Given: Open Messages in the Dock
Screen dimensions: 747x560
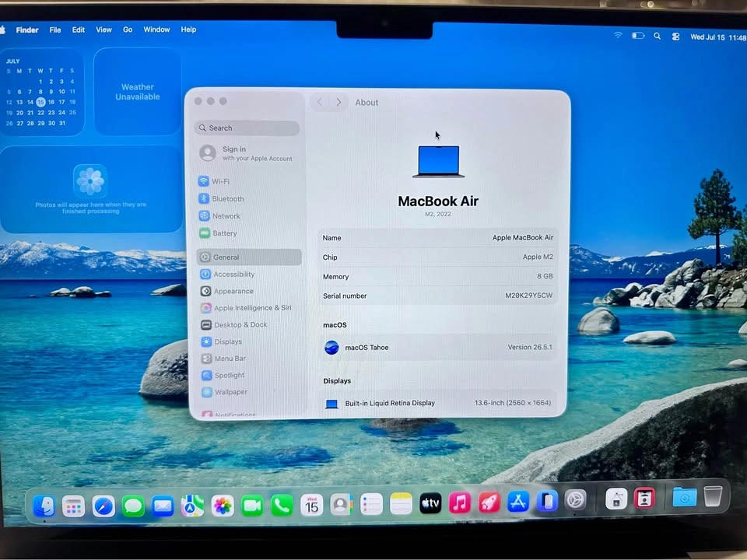Looking at the screenshot, I should pos(133,506).
